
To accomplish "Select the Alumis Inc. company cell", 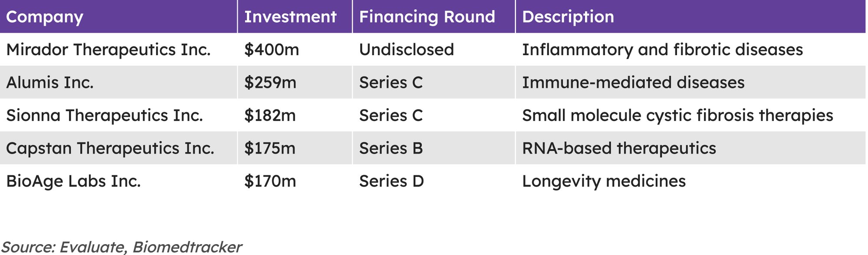I will tap(50, 83).
